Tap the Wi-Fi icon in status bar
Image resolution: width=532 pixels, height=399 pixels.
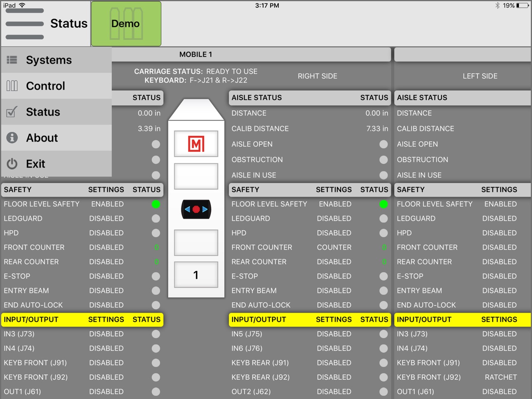[22, 5]
